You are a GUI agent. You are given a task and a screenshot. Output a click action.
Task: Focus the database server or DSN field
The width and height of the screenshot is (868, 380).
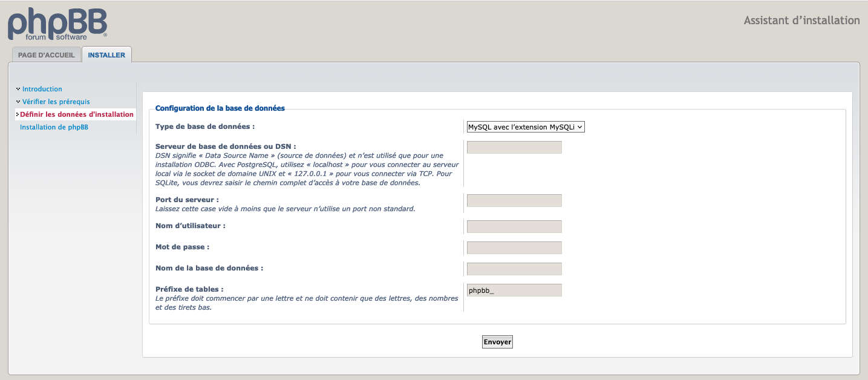pos(514,147)
